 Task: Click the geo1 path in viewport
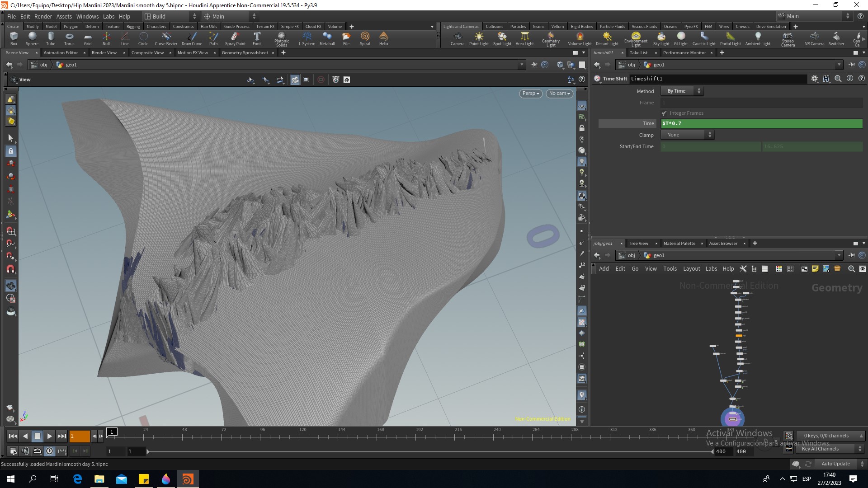pyautogui.click(x=71, y=65)
